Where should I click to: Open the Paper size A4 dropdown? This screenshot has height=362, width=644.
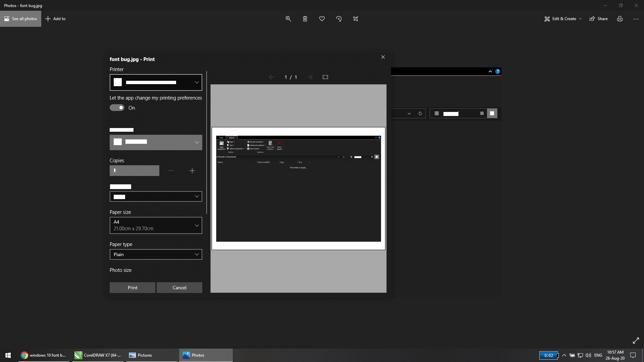click(156, 225)
